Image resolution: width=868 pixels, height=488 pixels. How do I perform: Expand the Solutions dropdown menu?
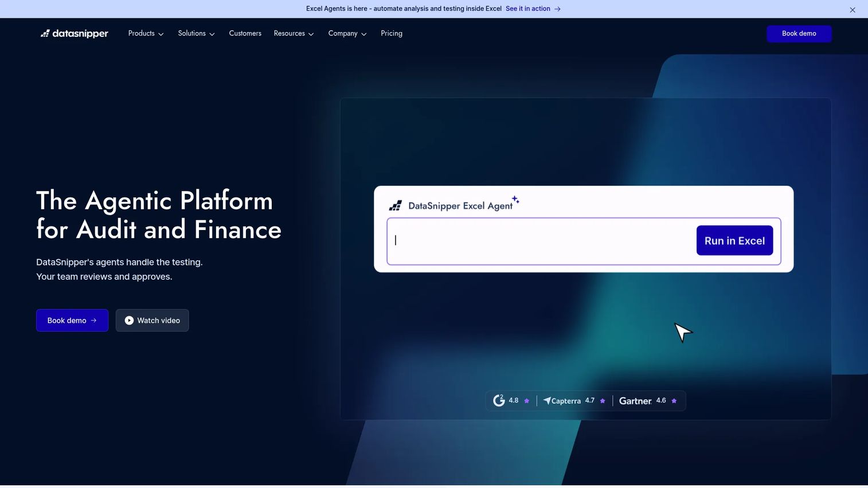click(x=197, y=34)
